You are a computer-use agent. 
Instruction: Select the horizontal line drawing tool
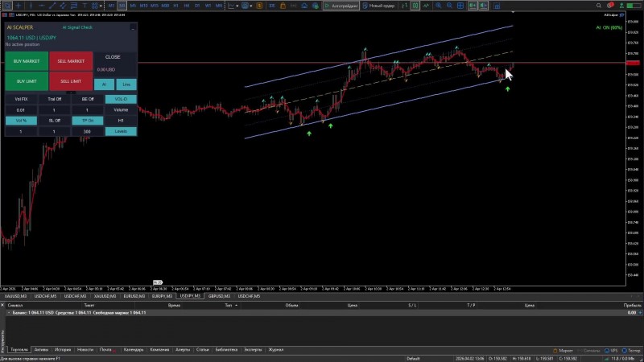tap(42, 6)
